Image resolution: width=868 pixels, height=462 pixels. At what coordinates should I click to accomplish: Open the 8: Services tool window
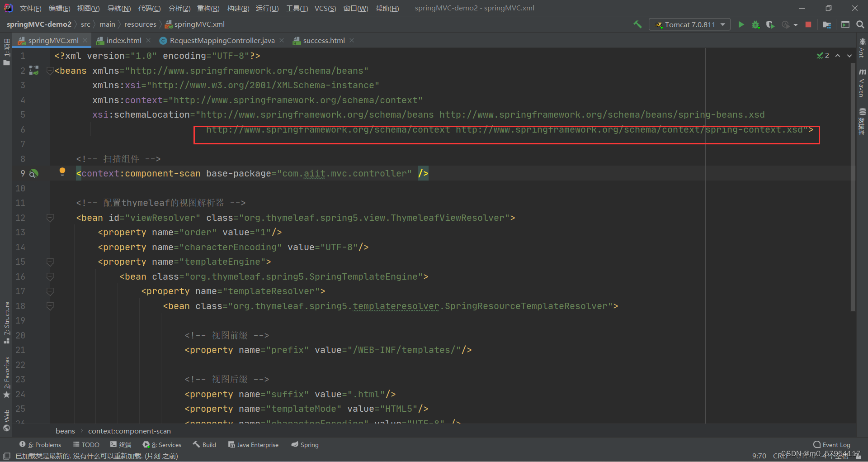pyautogui.click(x=162, y=445)
